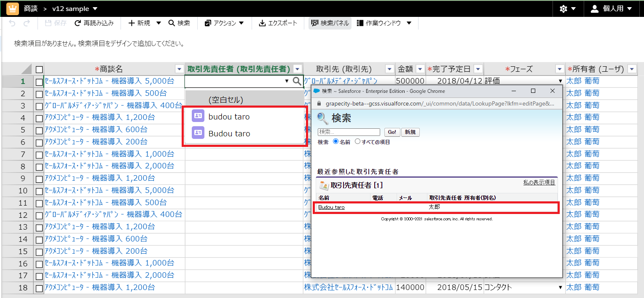The width and height of the screenshot is (644, 298).
Task: Tick the checkbox for row 18
Action: tap(39, 288)
